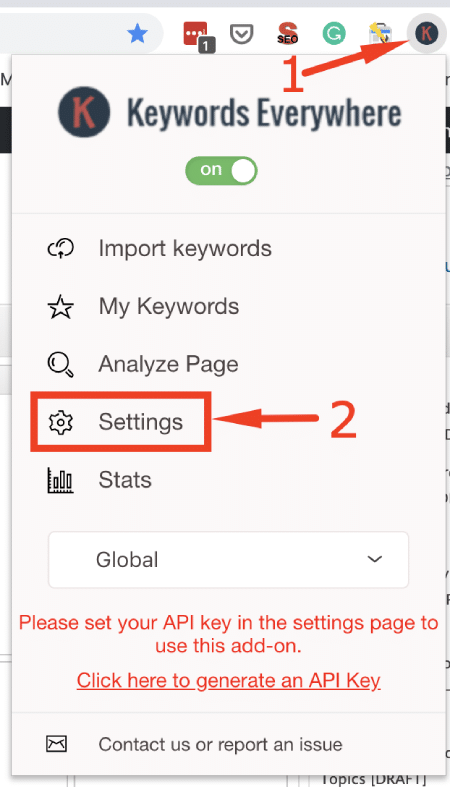Open the red SEO extension icon
The width and height of the screenshot is (450, 787).
click(x=287, y=34)
